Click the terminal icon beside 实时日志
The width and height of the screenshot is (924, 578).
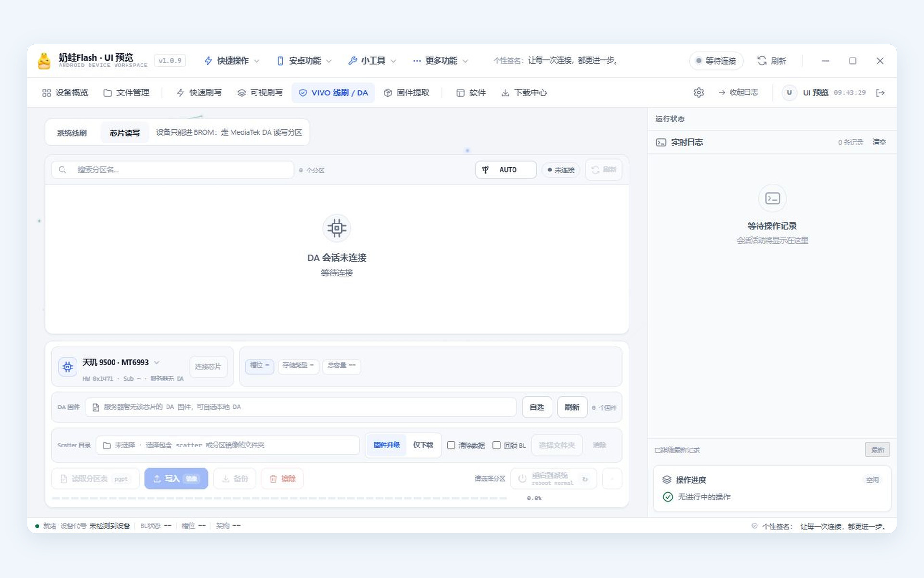point(661,142)
